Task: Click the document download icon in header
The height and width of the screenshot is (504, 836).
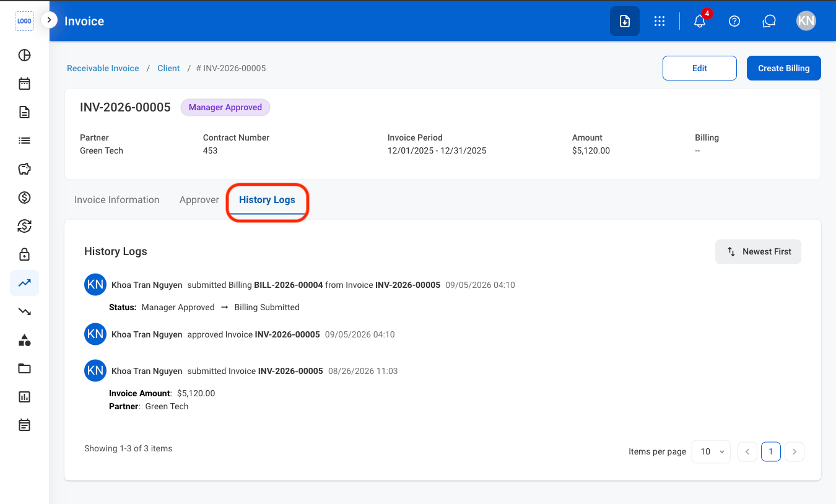Action: click(625, 21)
